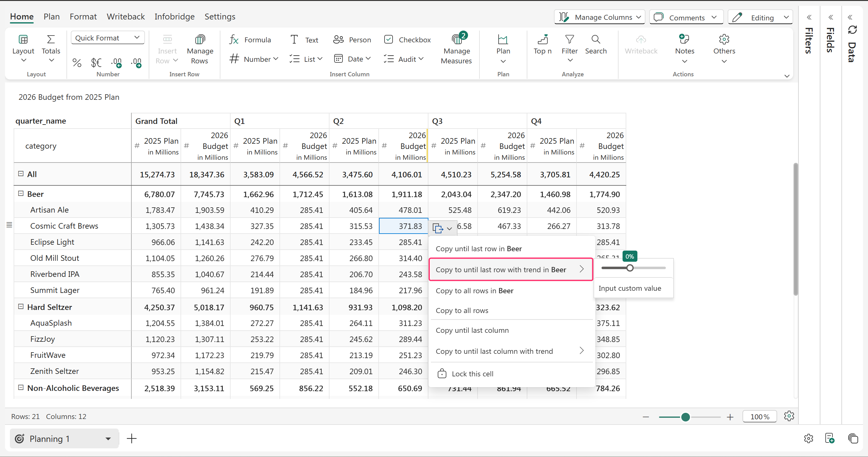Open the Quick Format dropdown

[108, 38]
